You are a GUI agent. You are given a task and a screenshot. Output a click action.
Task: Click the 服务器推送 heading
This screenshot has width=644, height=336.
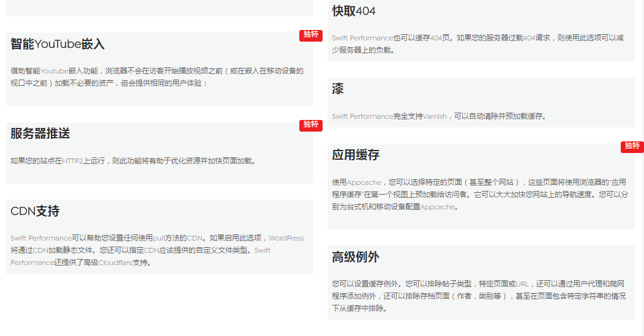coord(40,134)
